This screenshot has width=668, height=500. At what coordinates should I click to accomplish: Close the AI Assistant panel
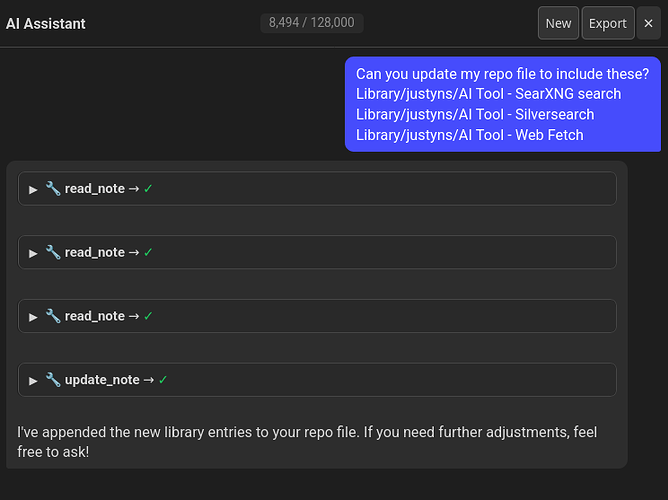pyautogui.click(x=648, y=23)
